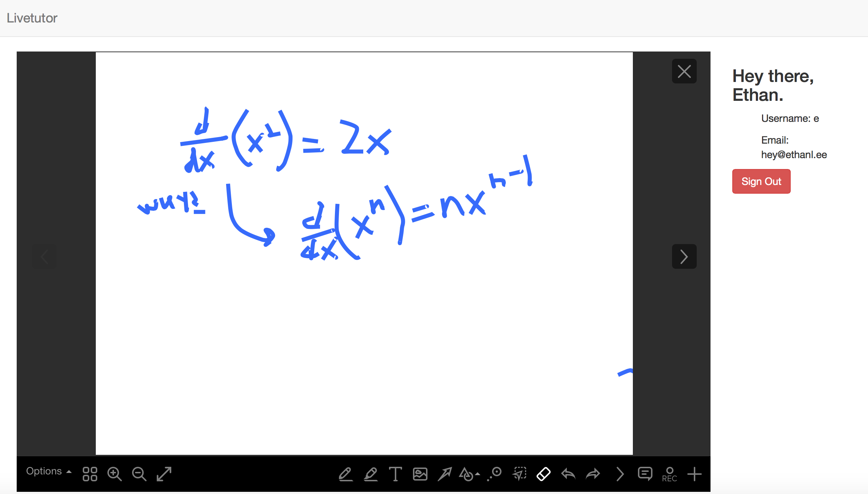This screenshot has height=494, width=868.
Task: Click the Sign Out button
Action: pyautogui.click(x=761, y=181)
